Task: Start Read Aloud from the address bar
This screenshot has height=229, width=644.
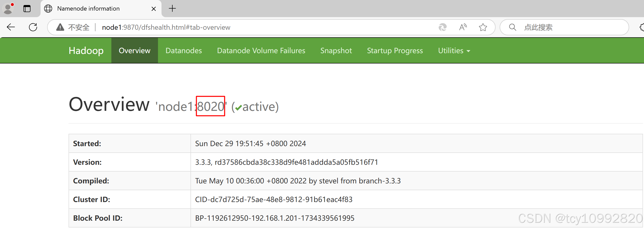Action: point(463,27)
